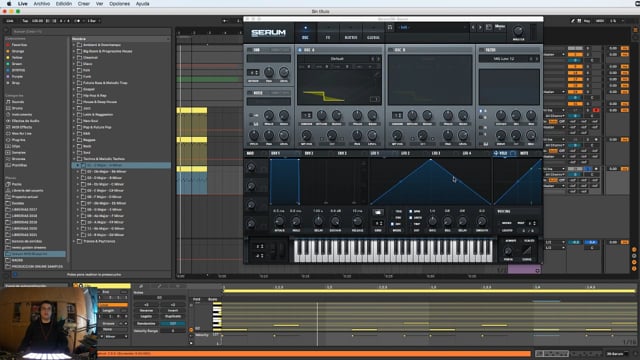Image resolution: width=640 pixels, height=360 pixels.
Task: Toggle filter routing checkbox B
Action: click(481, 117)
